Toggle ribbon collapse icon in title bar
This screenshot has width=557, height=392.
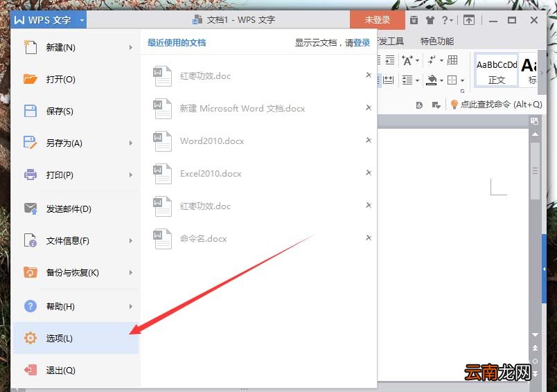click(x=469, y=20)
